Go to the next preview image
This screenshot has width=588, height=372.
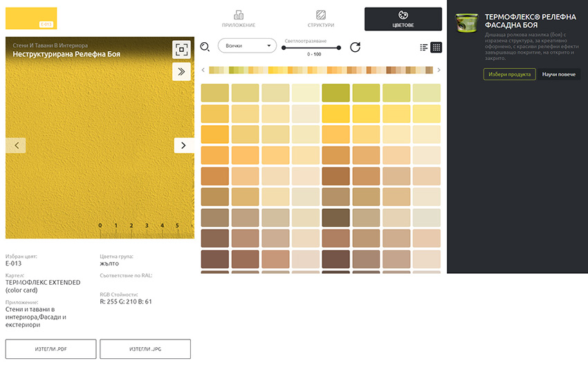click(x=183, y=145)
